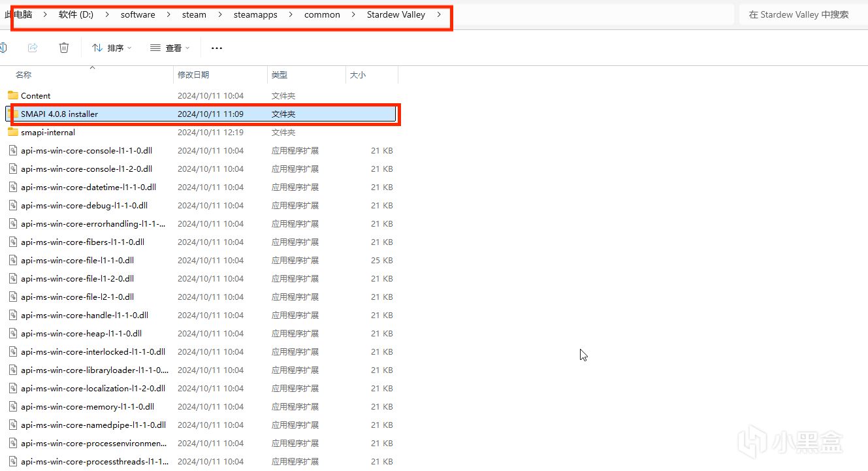Click the file icon of the api-ms-win-core-processenvironment DLL
The height and width of the screenshot is (471, 868).
[13, 443]
